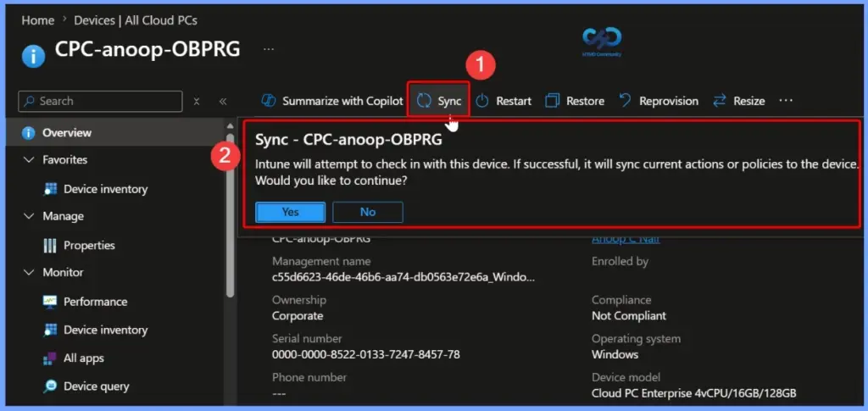The image size is (868, 411).
Task: Click sidebar scrollbar up arrow
Action: click(231, 126)
